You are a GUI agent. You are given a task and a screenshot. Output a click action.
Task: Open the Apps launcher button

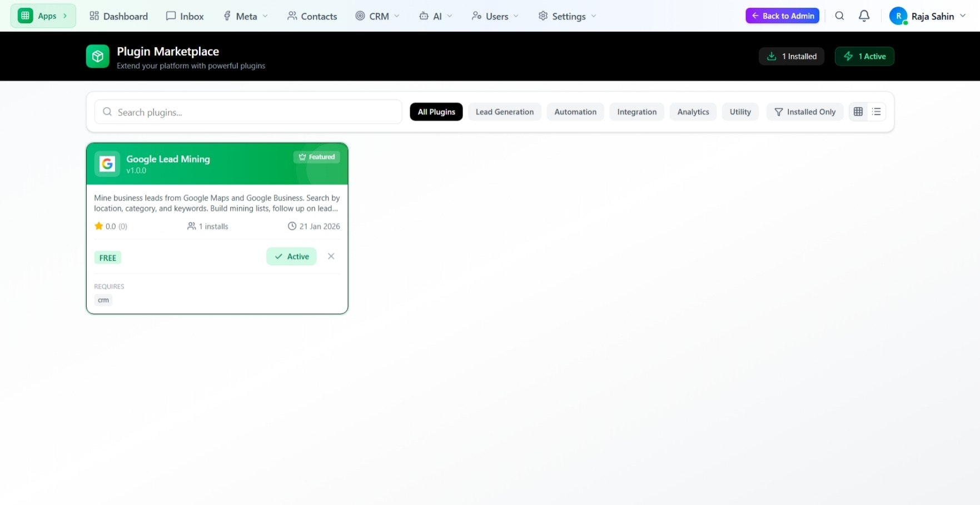[x=43, y=16]
